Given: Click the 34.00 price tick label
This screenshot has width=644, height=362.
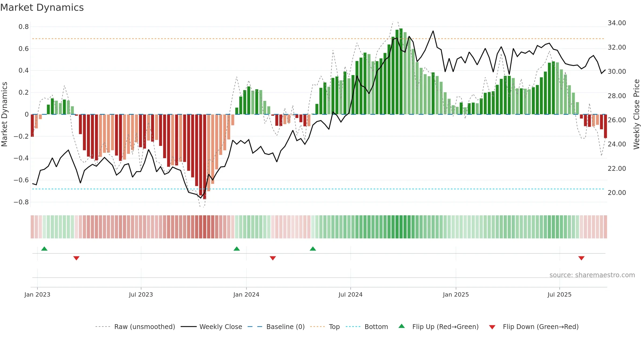Looking at the screenshot, I should (x=617, y=23).
